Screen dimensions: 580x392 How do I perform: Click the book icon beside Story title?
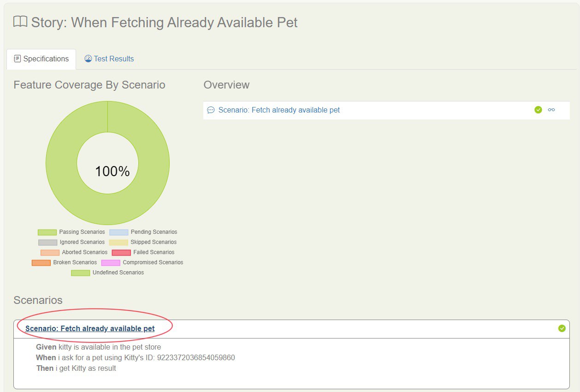(20, 22)
